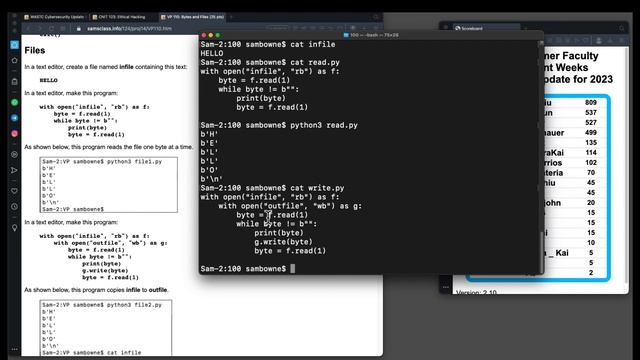Switch to CNIT 123 Ethical Hacking tab
Image resolution: width=640 pixels, height=360 pixels.
point(122,17)
